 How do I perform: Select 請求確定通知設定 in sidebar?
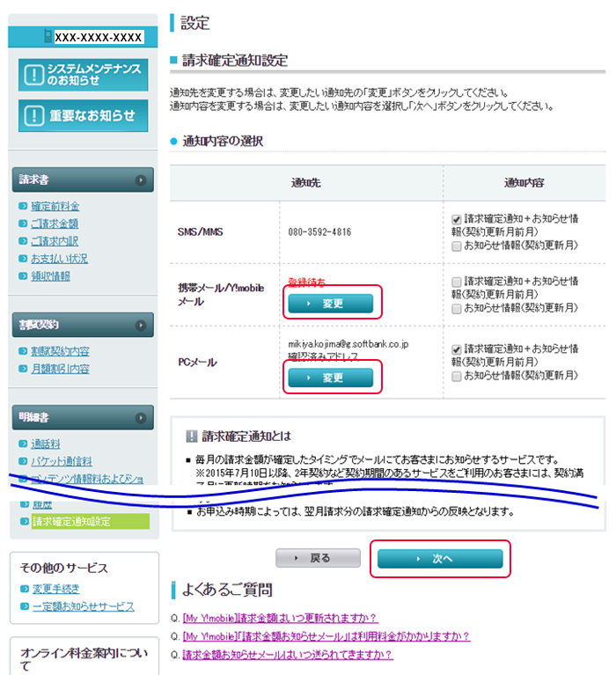pyautogui.click(x=91, y=521)
